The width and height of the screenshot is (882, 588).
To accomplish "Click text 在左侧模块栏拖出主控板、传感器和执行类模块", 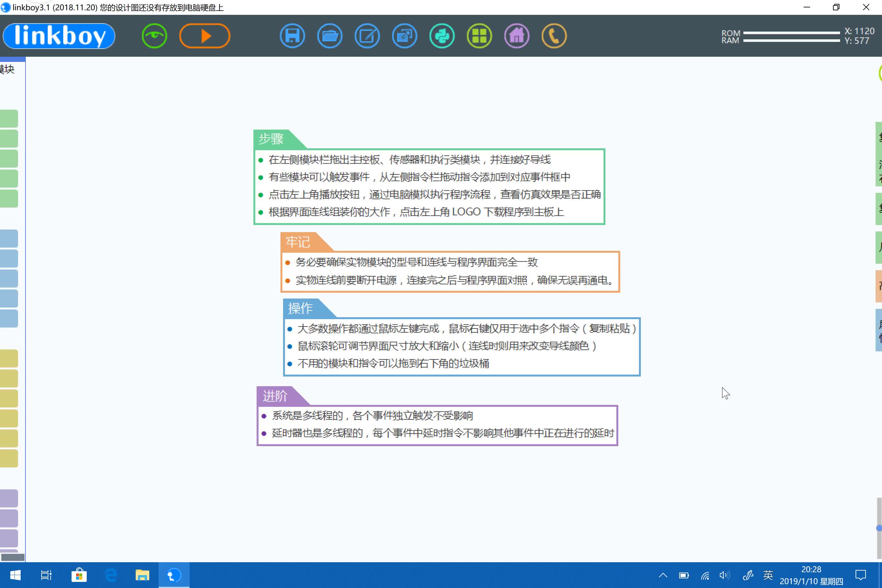I will click(374, 160).
